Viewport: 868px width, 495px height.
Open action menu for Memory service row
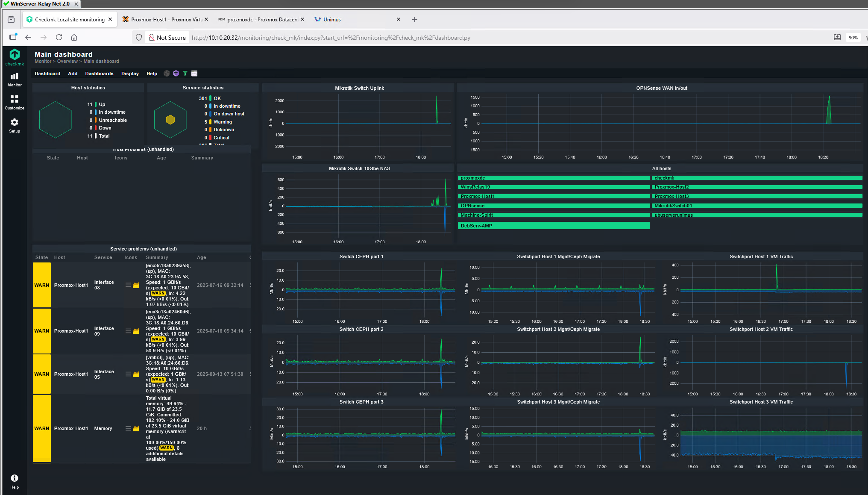(128, 428)
